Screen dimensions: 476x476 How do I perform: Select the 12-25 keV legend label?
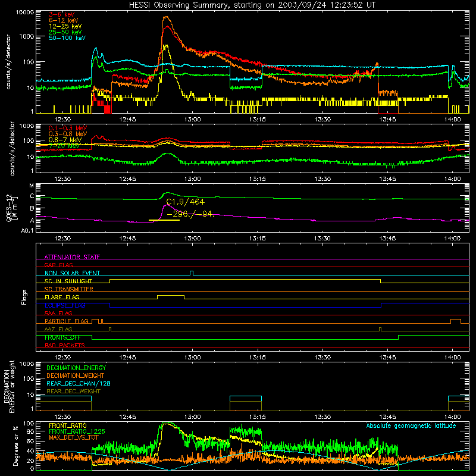[x=65, y=26]
